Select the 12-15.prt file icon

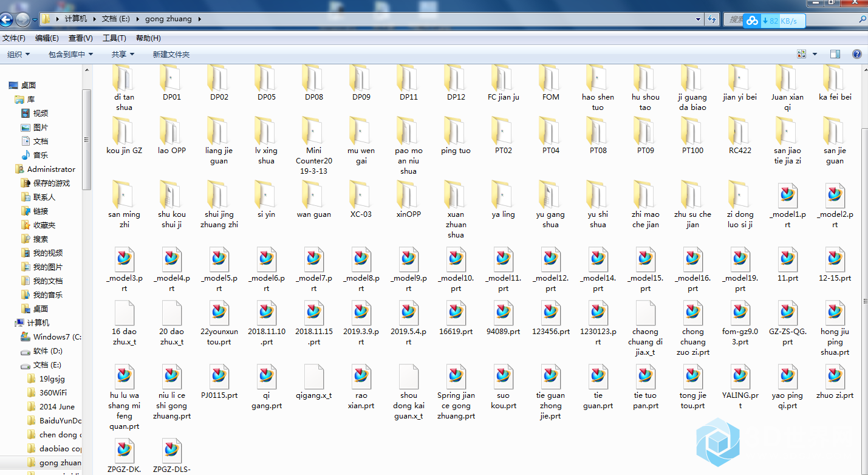click(835, 259)
